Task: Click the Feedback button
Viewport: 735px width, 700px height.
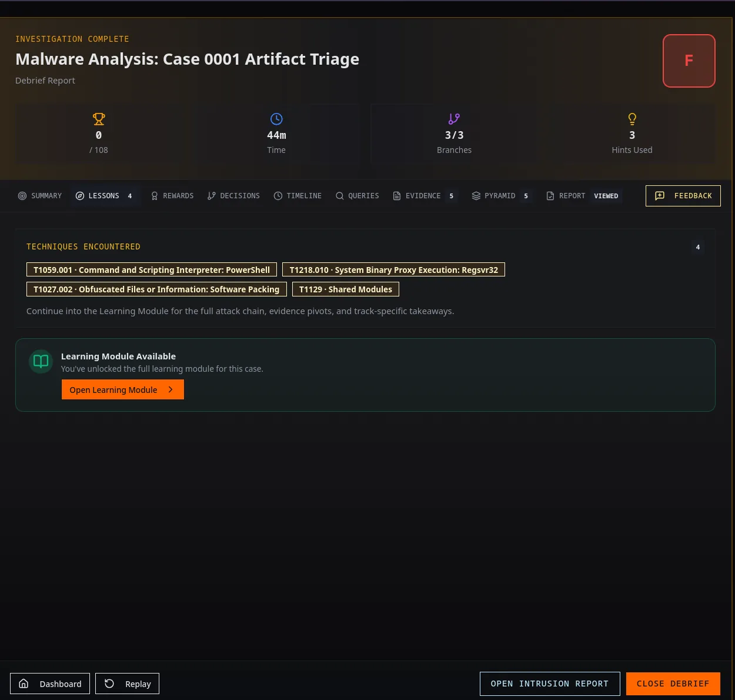Action: [683, 196]
